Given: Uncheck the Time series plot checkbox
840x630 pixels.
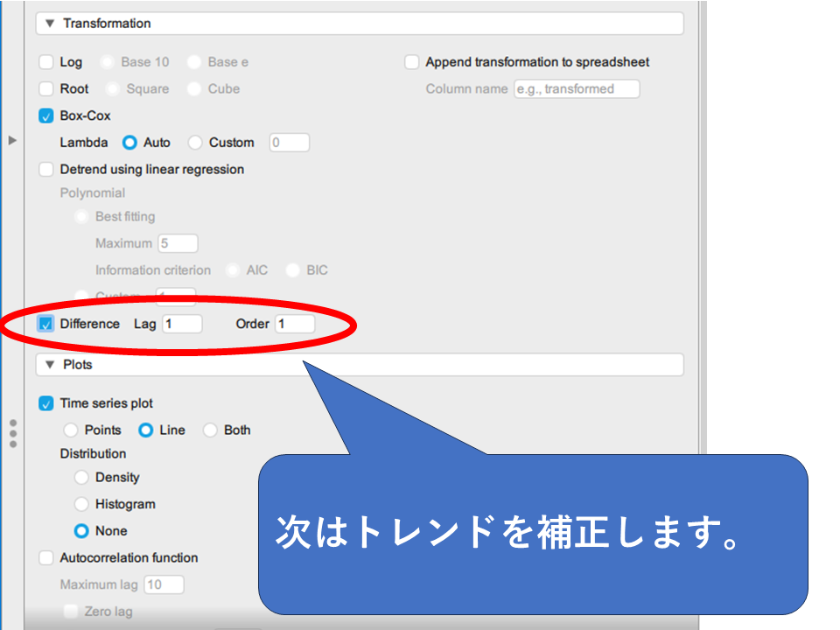Looking at the screenshot, I should coord(46,403).
